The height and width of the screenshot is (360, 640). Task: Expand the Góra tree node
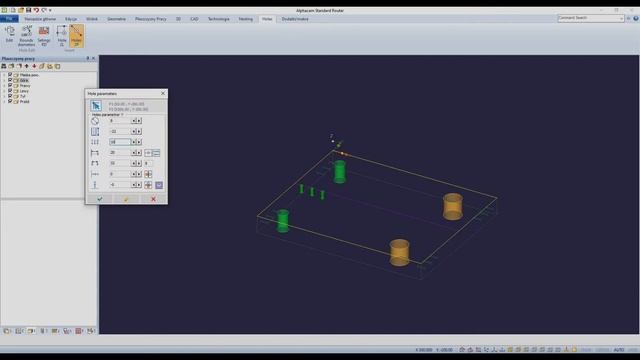(4, 80)
